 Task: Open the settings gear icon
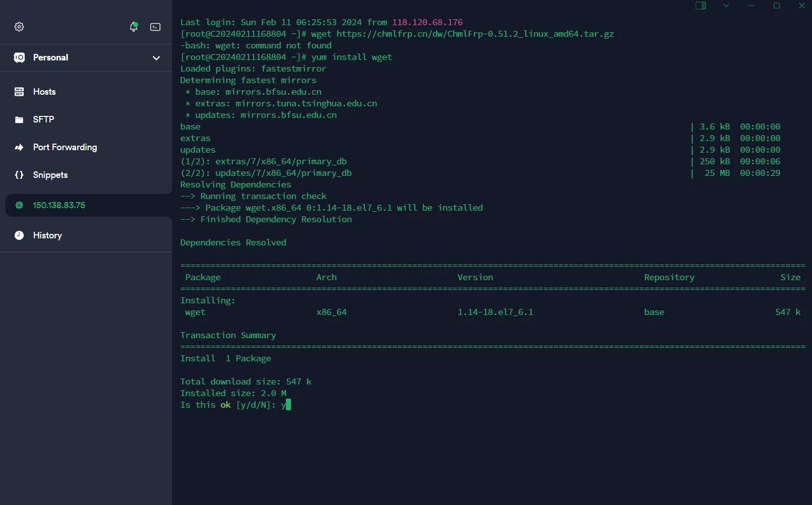(19, 27)
